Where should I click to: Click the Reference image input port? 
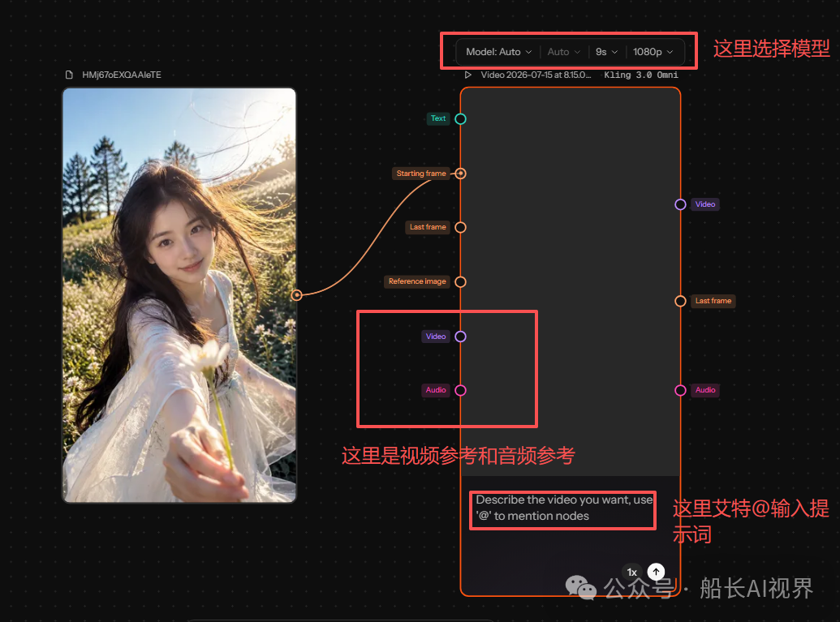(x=460, y=281)
